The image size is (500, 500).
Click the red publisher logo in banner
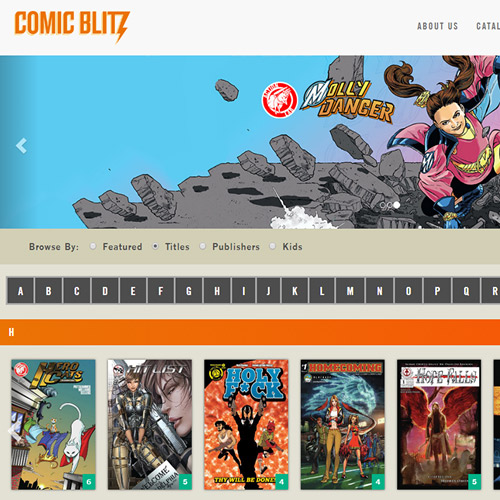[x=280, y=100]
